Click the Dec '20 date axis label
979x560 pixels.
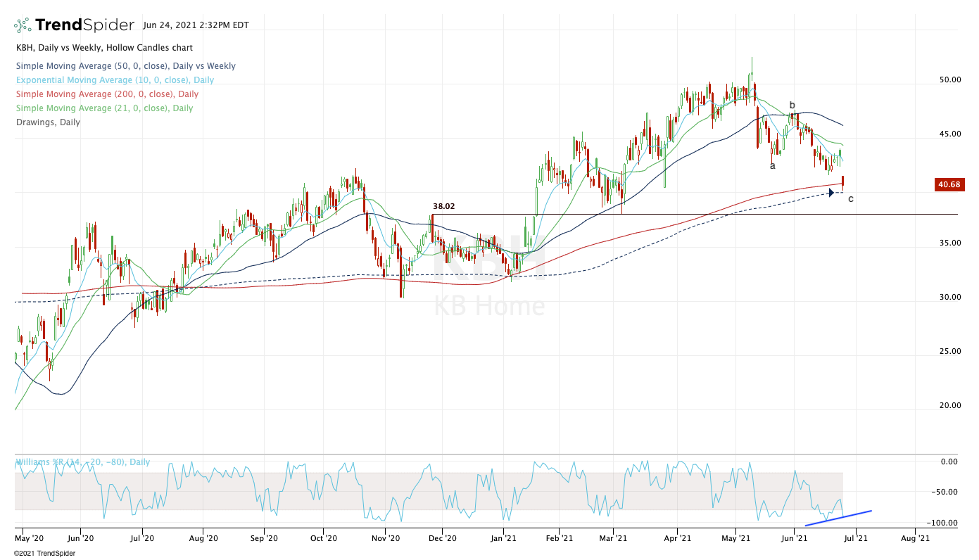point(443,537)
